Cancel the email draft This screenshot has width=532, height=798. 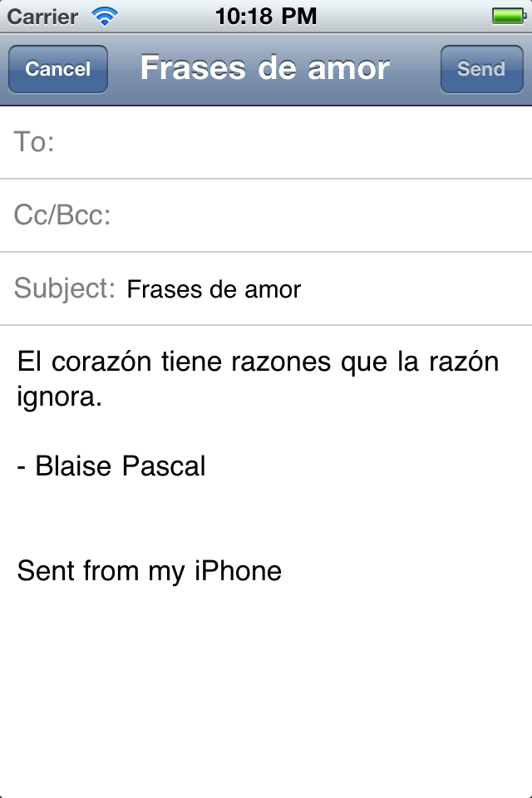[58, 69]
